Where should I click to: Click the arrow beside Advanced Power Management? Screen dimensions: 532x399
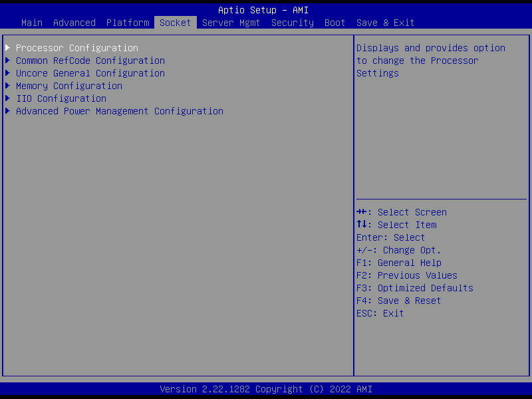pyautogui.click(x=8, y=111)
